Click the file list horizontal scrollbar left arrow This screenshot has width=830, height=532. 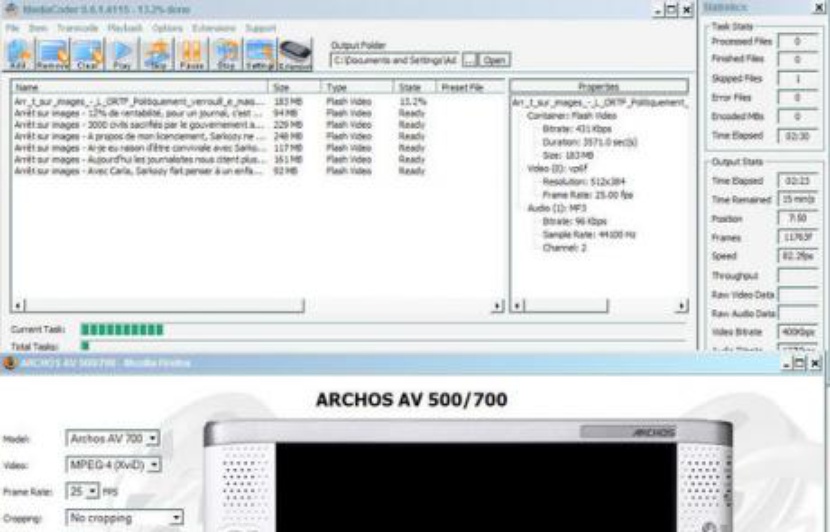point(17,305)
